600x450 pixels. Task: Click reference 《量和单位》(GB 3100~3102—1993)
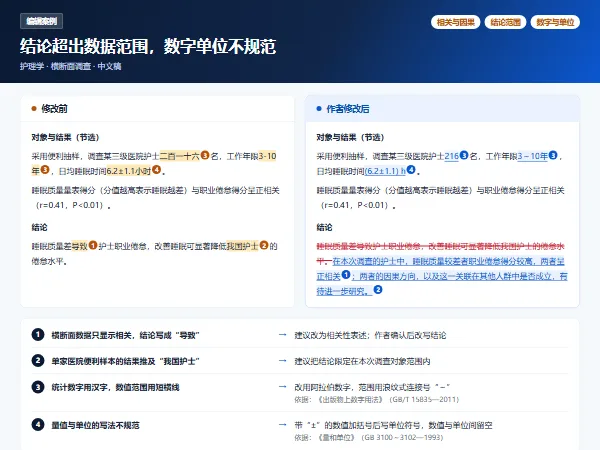368,437
